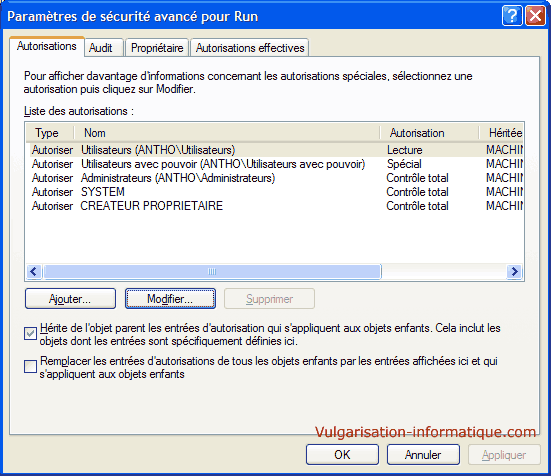This screenshot has height=476, width=551.
Task: Select the Autorisations tab
Action: [47, 46]
